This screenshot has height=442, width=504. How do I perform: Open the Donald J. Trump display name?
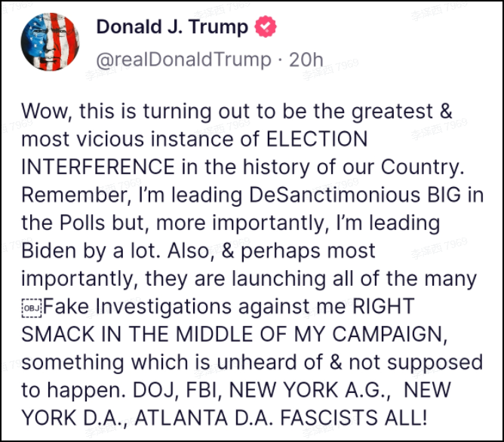click(172, 28)
